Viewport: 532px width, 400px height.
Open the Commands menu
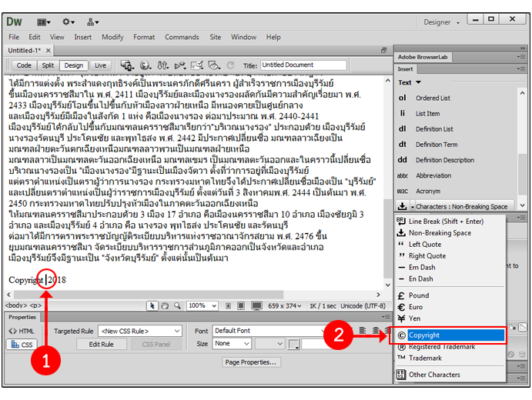pos(182,37)
